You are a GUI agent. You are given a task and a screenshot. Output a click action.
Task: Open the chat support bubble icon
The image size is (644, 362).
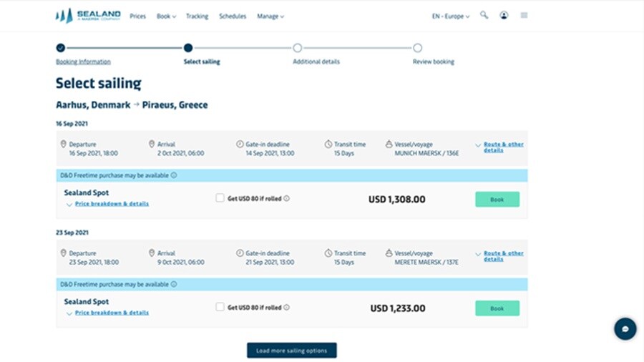[x=625, y=329]
